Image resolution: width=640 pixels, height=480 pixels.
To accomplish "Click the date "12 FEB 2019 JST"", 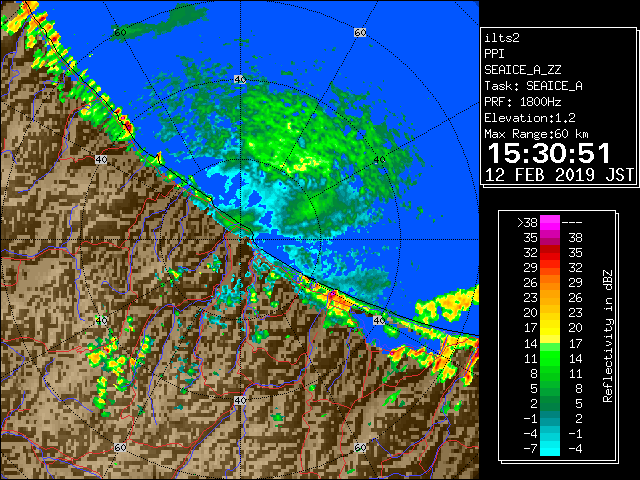I will click(x=559, y=175).
